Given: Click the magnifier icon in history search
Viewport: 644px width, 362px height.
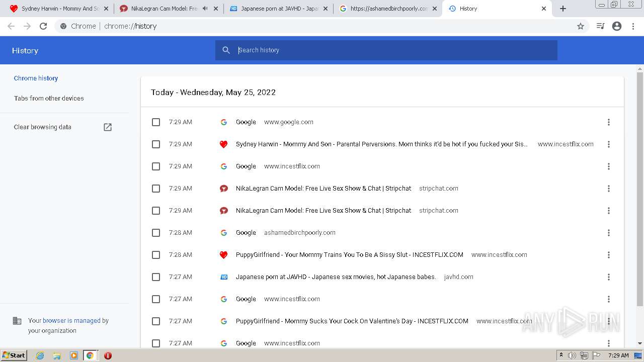Looking at the screenshot, I should (226, 50).
